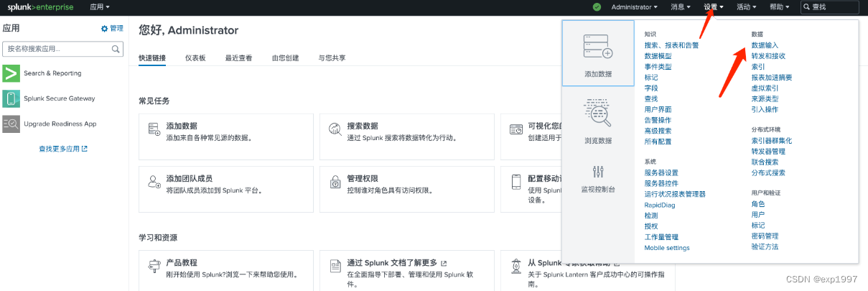Switch to the 由您创建 tab
The width and height of the screenshot is (868, 291).
click(x=286, y=58)
